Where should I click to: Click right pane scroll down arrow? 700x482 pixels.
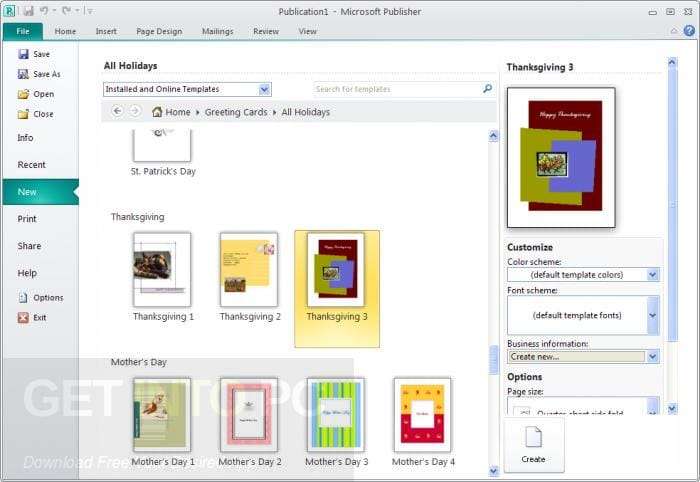pos(672,408)
